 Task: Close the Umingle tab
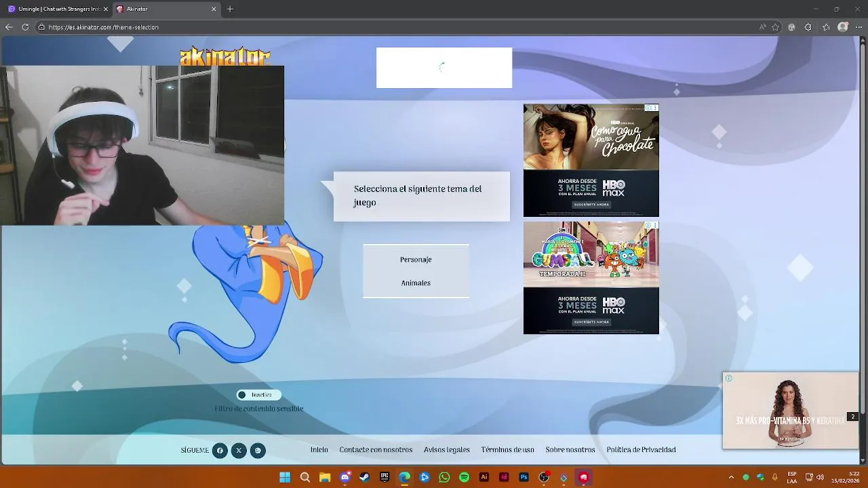(x=105, y=9)
